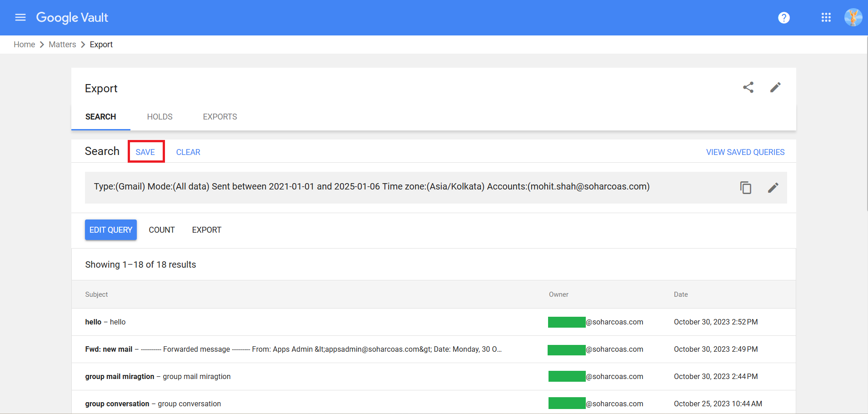
Task: Count the search results
Action: point(162,230)
